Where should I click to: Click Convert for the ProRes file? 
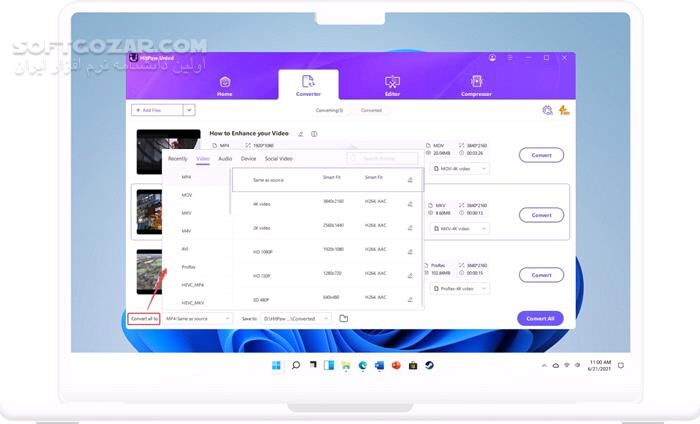click(541, 275)
